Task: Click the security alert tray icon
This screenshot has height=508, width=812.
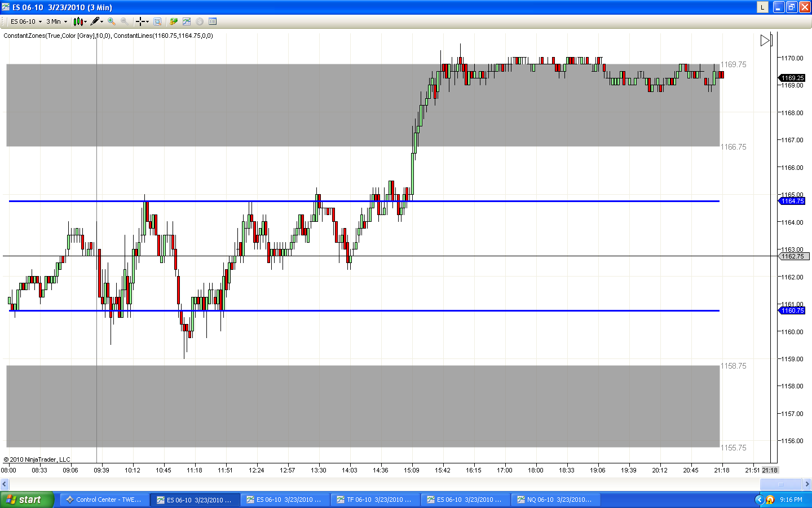Action: click(x=770, y=500)
